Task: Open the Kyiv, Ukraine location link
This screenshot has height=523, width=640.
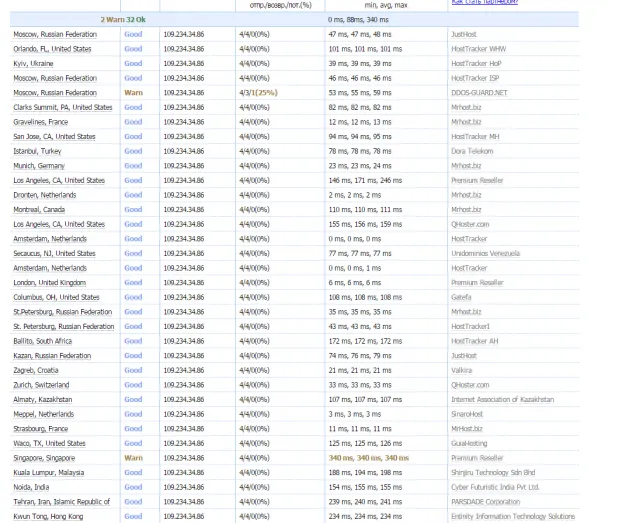Action: (x=33, y=64)
